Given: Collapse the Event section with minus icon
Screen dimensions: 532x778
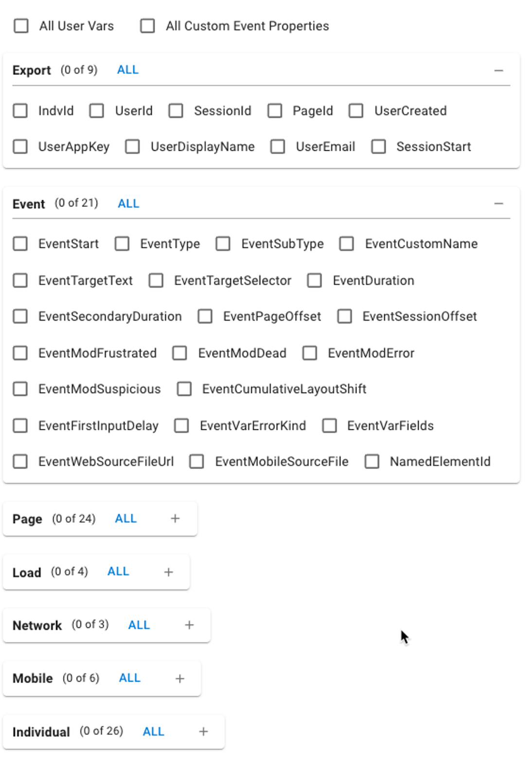Looking at the screenshot, I should [498, 204].
